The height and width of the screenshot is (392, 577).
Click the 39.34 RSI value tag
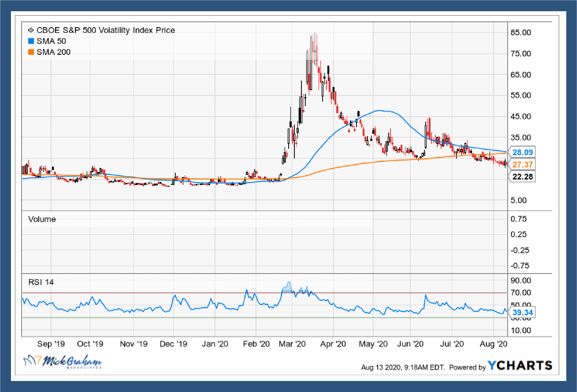click(522, 312)
